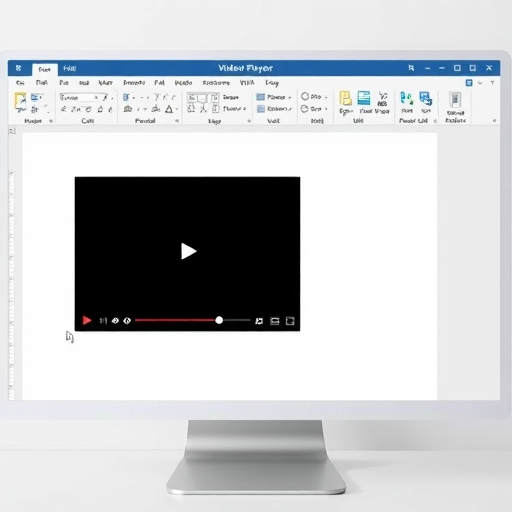512x512 pixels.
Task: Open the 'Pal' menu in the menu row
Action: pyautogui.click(x=159, y=82)
